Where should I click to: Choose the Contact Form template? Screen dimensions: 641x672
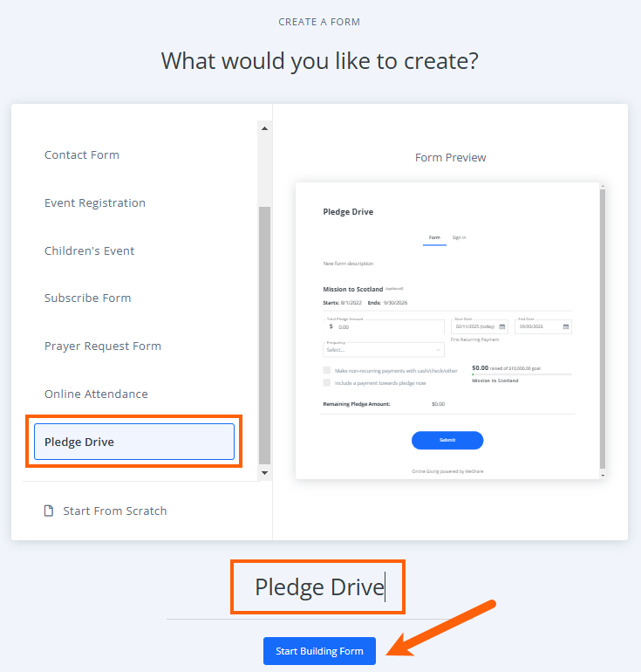coord(82,154)
